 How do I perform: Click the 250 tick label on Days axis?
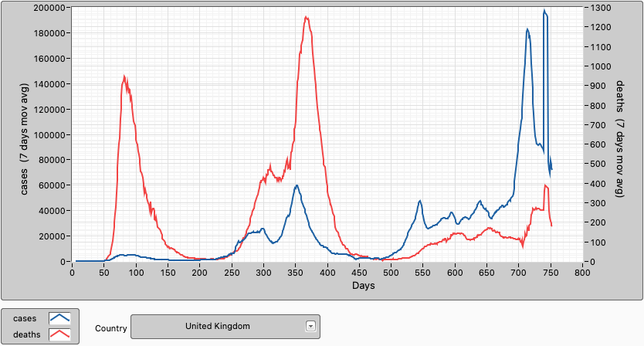coord(232,273)
